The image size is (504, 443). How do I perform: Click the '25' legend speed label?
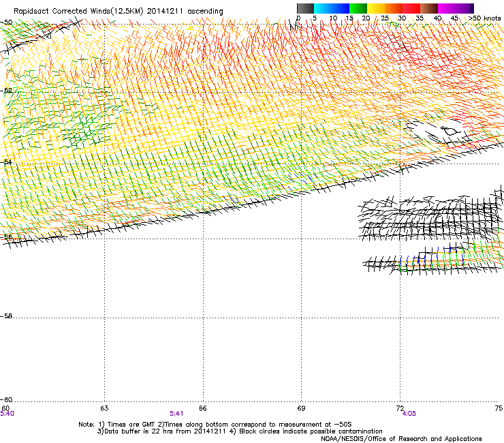(x=384, y=18)
